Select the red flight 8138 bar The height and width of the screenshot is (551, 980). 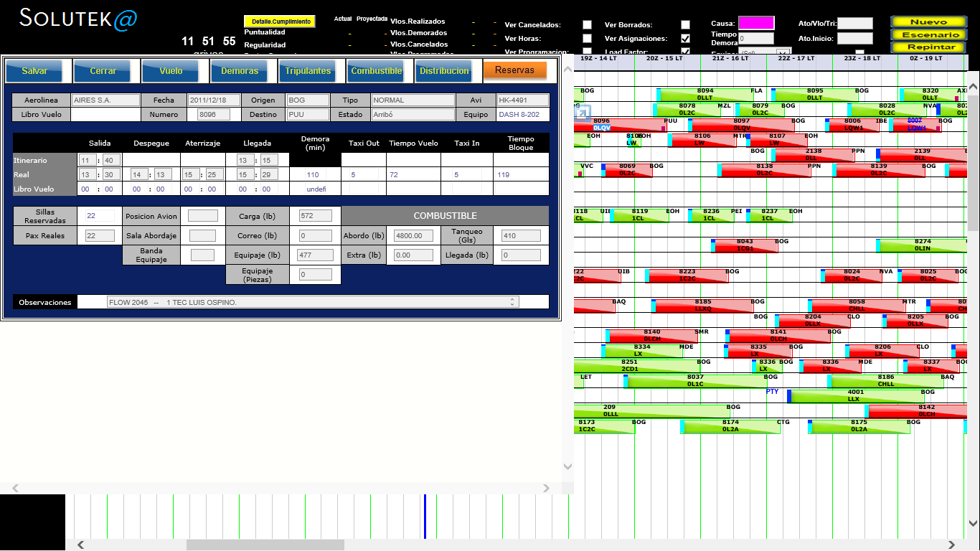[764, 170]
